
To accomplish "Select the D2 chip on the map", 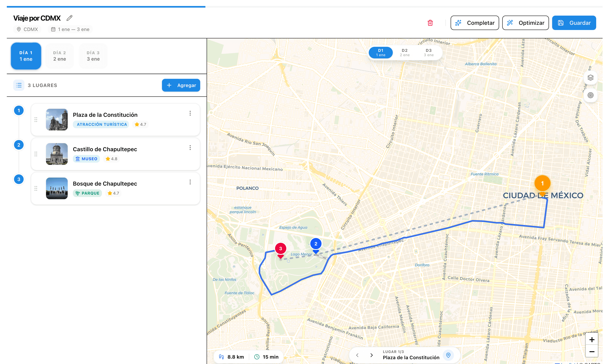I will tap(405, 52).
